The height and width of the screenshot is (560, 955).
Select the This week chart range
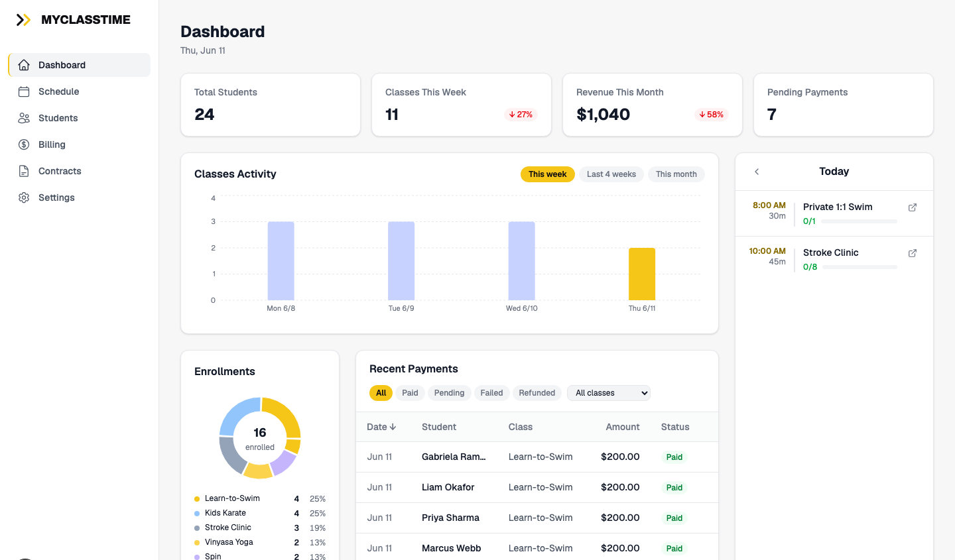pyautogui.click(x=548, y=174)
